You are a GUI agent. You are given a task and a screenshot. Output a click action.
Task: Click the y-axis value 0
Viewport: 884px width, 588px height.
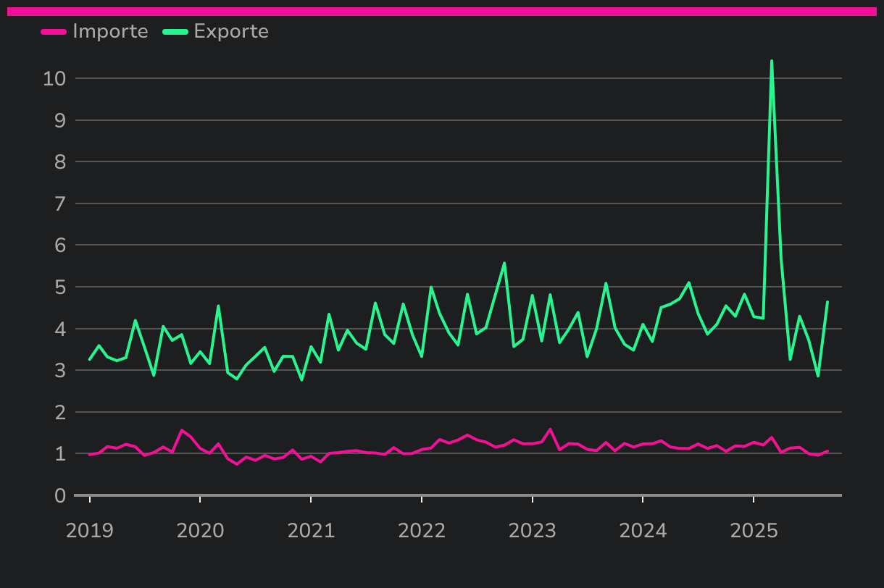60,496
